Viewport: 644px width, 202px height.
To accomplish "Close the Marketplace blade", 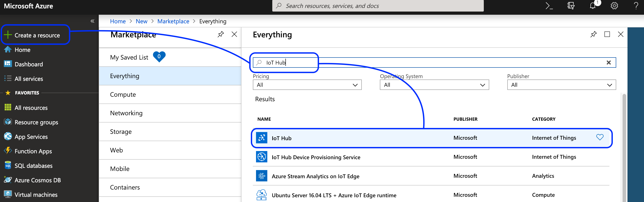I will tap(234, 34).
